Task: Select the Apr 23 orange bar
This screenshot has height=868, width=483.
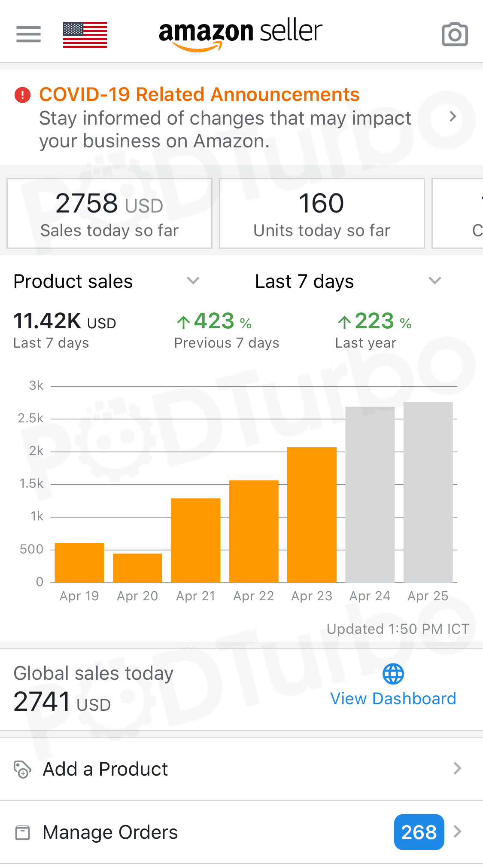Action: point(312,515)
